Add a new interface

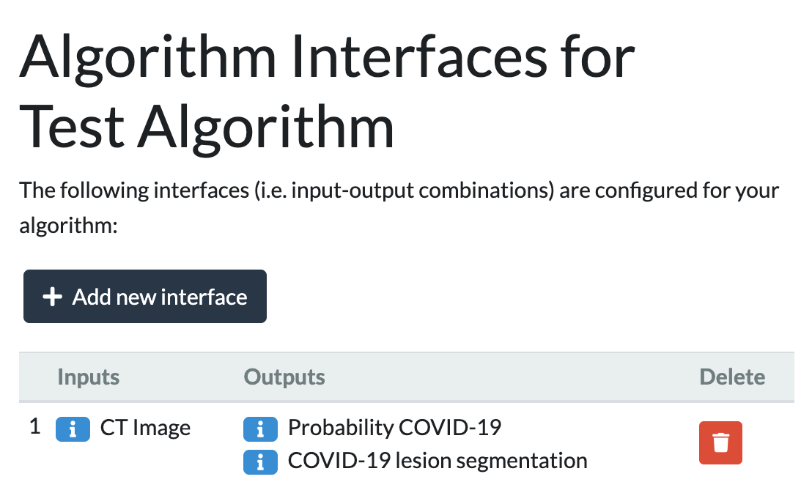[145, 296]
